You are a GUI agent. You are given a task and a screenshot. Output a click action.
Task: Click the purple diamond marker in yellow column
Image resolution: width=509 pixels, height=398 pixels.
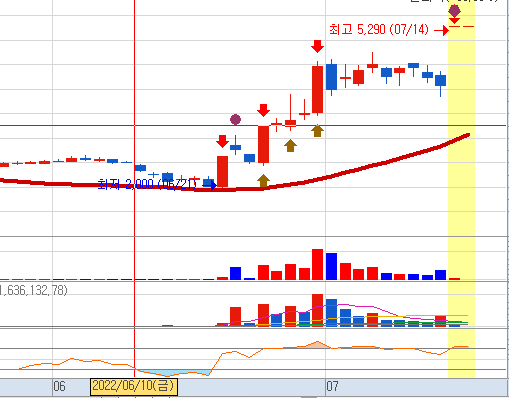click(x=454, y=11)
